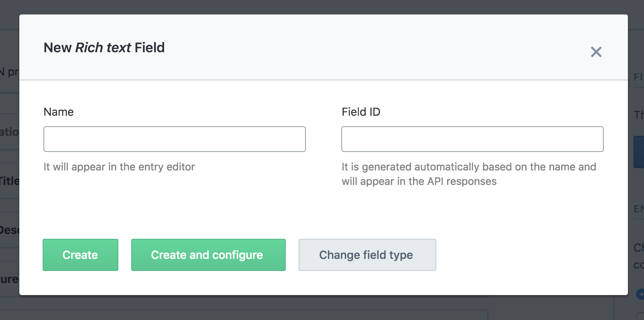
Task: Select the checked radio button behind dialog
Action: (x=640, y=294)
